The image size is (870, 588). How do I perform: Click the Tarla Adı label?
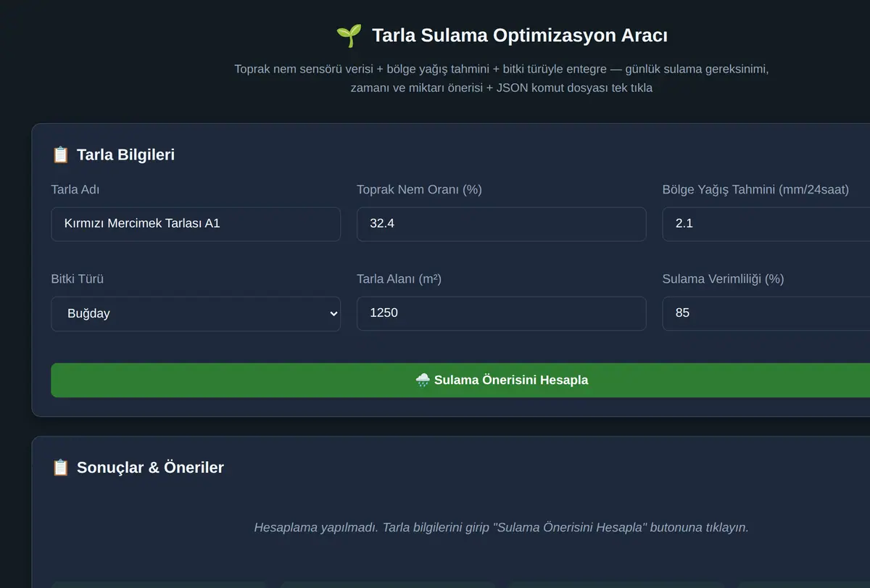75,190
